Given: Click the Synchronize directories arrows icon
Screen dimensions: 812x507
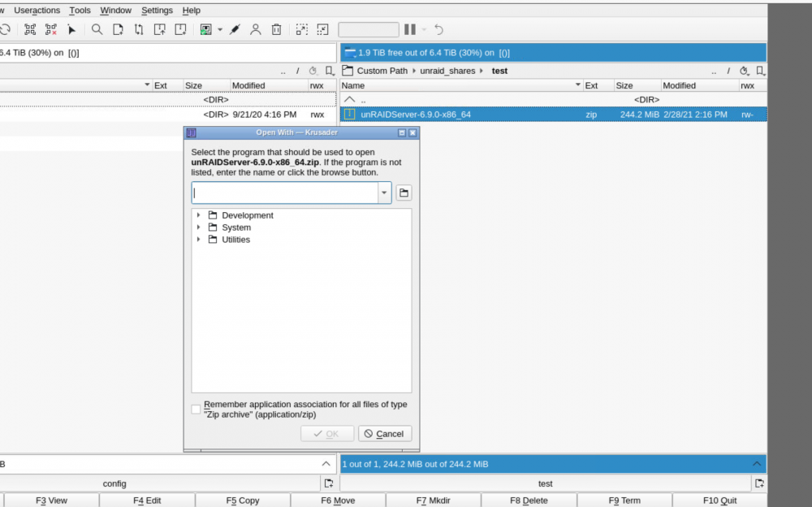Looking at the screenshot, I should coord(138,29).
